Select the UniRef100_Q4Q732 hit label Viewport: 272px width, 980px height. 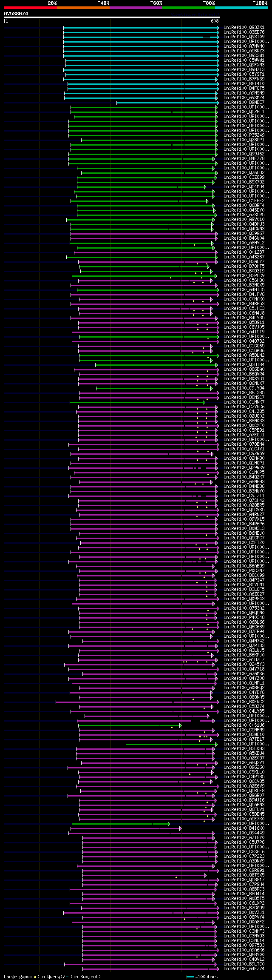click(x=244, y=341)
